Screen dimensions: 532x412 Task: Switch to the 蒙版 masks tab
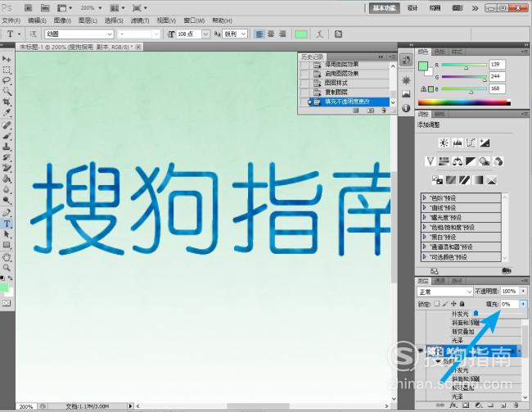440,114
